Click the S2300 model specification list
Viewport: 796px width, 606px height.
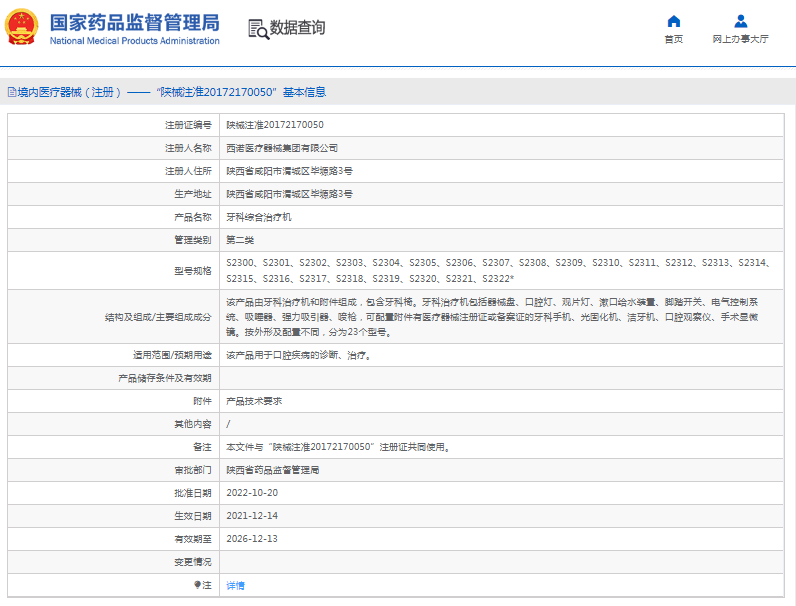coord(497,270)
